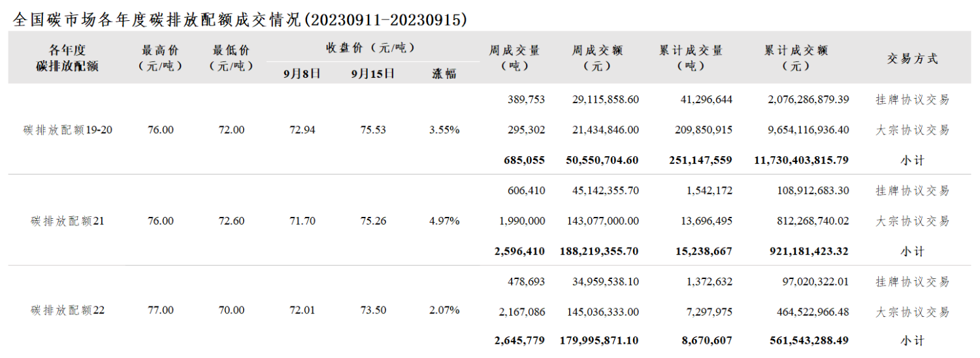This screenshot has height=358, width=980.
Task: Click the 累计成交额 column header
Action: coord(796,57)
